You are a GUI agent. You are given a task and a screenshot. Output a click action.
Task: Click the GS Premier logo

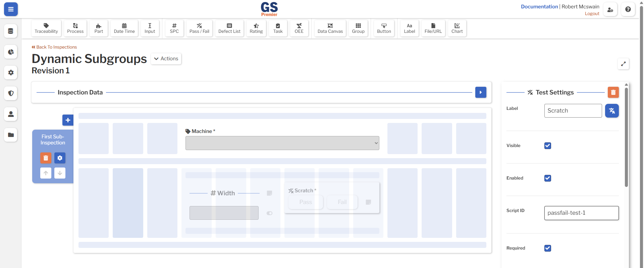269,9
